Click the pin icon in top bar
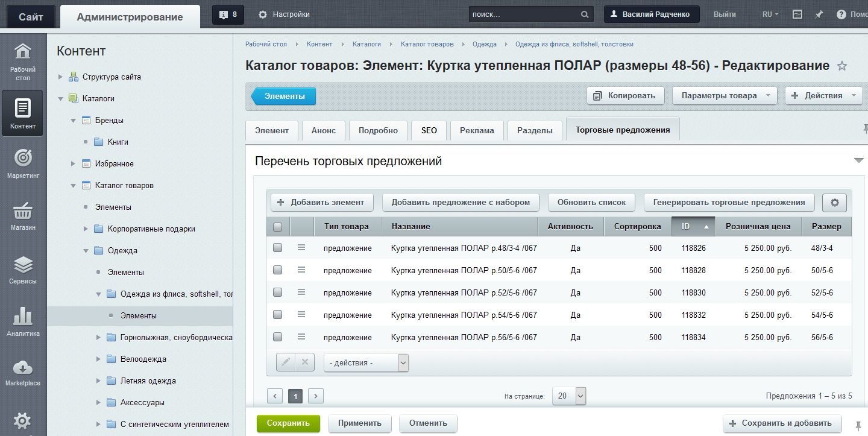 819,14
